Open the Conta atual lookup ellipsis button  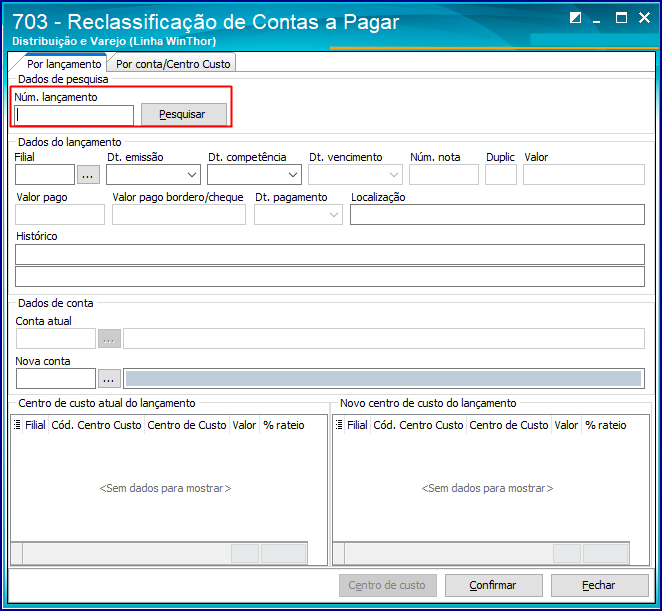(109, 339)
